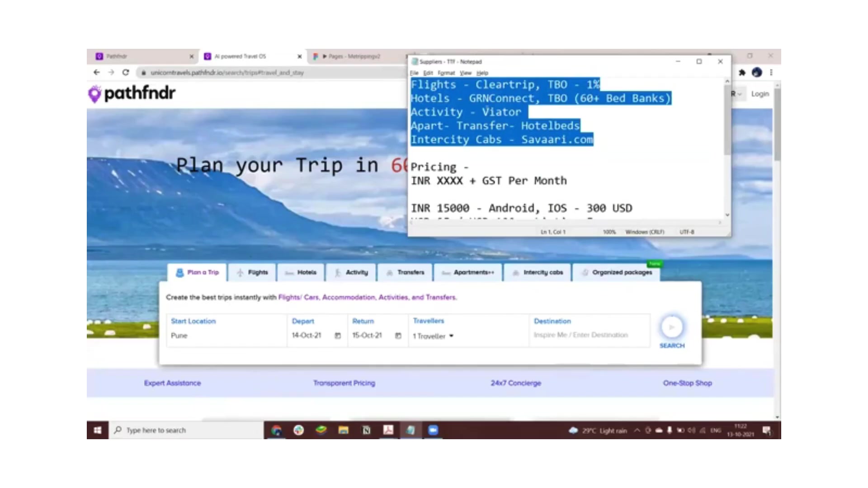
Task: Close the AI powered Travel OS tab
Action: [299, 56]
